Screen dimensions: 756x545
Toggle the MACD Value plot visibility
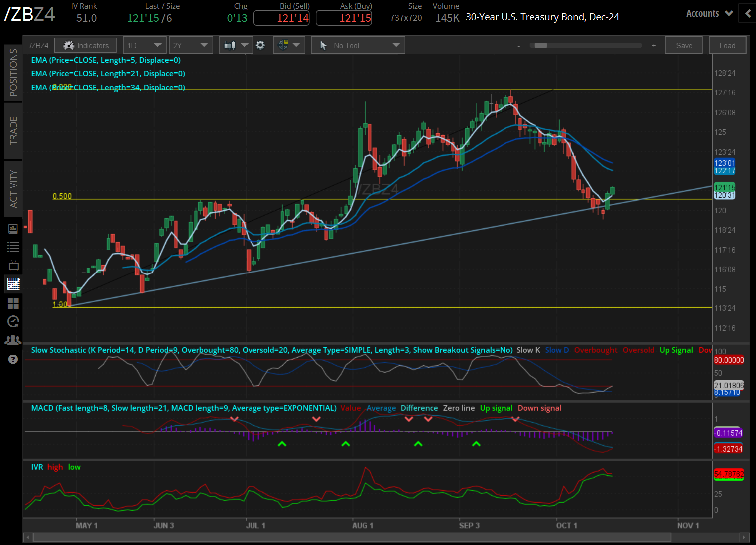pyautogui.click(x=351, y=408)
